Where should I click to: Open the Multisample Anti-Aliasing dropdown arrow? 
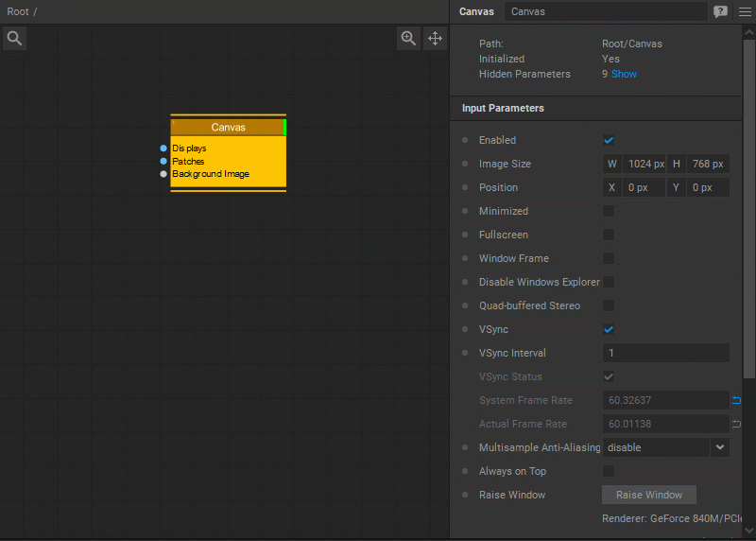[x=720, y=447]
